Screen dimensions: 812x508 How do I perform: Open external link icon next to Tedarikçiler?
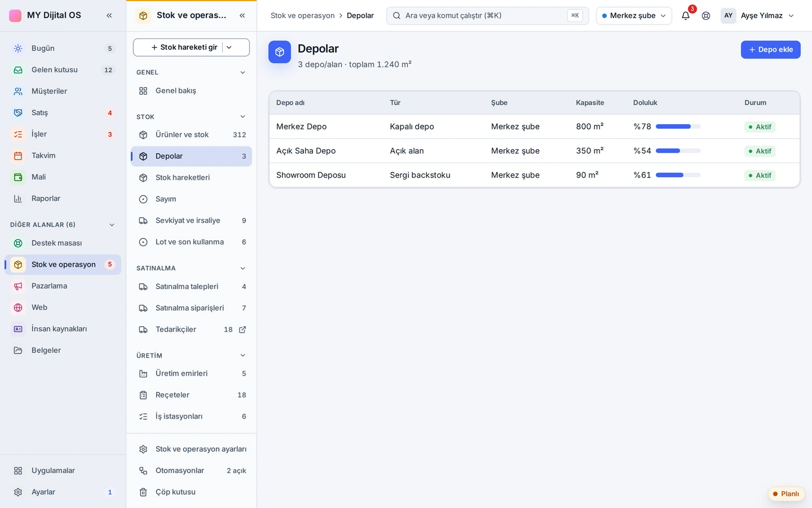[x=242, y=330]
